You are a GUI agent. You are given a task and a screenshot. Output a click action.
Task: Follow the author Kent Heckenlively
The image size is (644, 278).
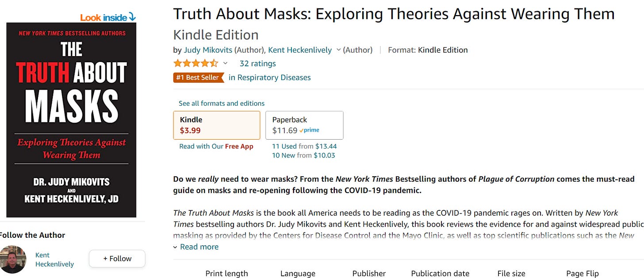117,259
